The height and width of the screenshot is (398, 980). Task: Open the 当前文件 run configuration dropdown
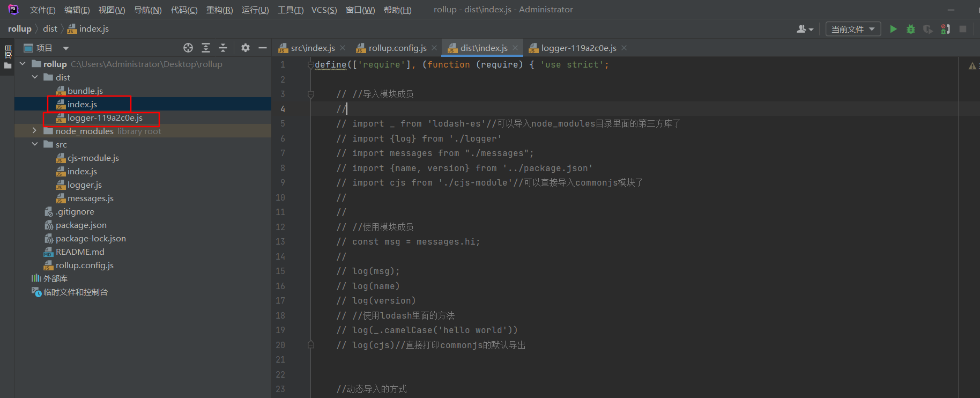click(x=853, y=29)
